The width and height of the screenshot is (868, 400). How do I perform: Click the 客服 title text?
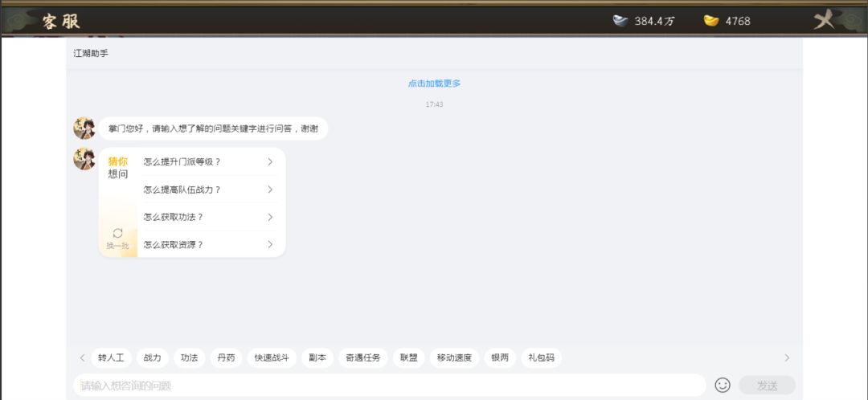[x=61, y=21]
